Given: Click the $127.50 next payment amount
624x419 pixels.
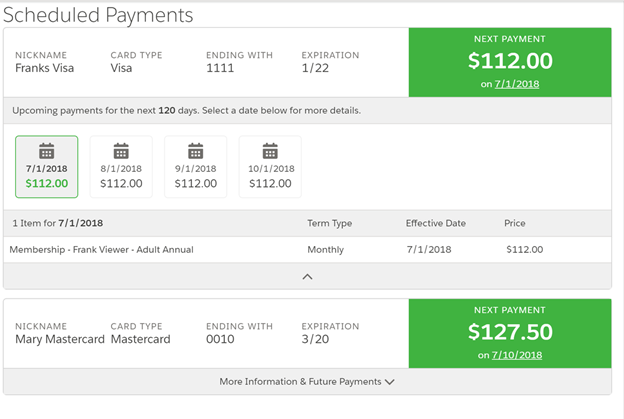Looking at the screenshot, I should click(x=510, y=331).
